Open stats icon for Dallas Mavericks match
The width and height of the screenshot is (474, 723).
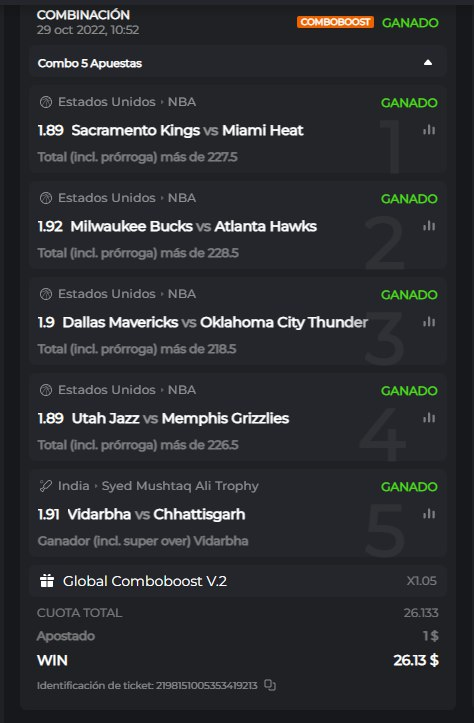[429, 322]
